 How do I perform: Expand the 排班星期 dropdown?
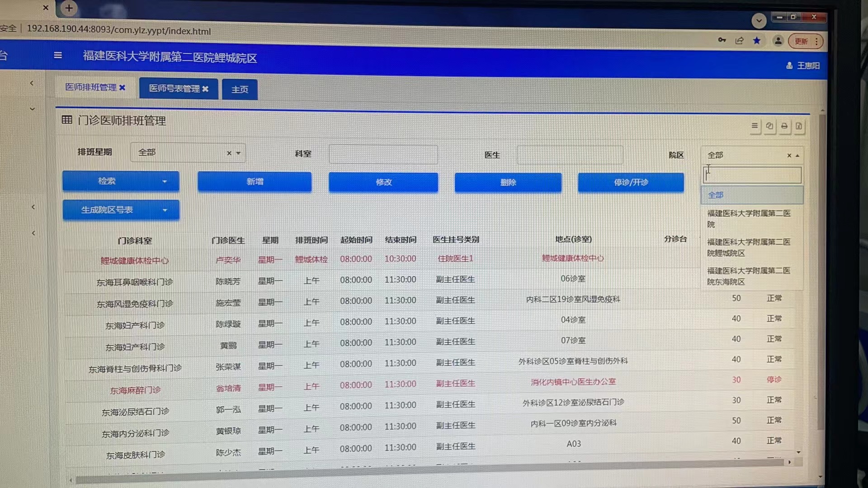pyautogui.click(x=238, y=153)
